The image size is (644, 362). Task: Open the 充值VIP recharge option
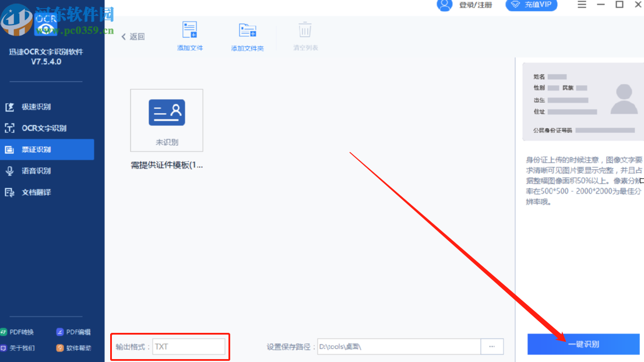[531, 5]
